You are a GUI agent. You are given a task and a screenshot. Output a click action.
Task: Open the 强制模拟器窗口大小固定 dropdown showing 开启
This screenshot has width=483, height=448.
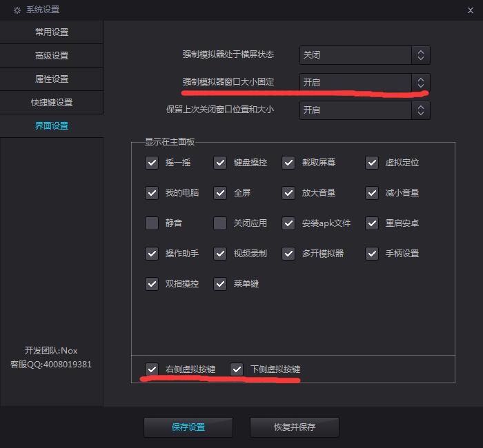coord(365,83)
